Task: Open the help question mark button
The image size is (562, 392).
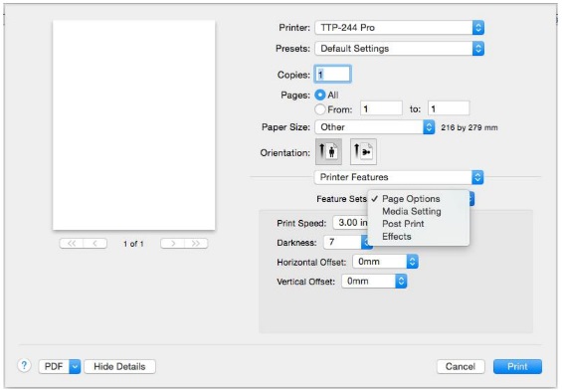Action: [24, 366]
